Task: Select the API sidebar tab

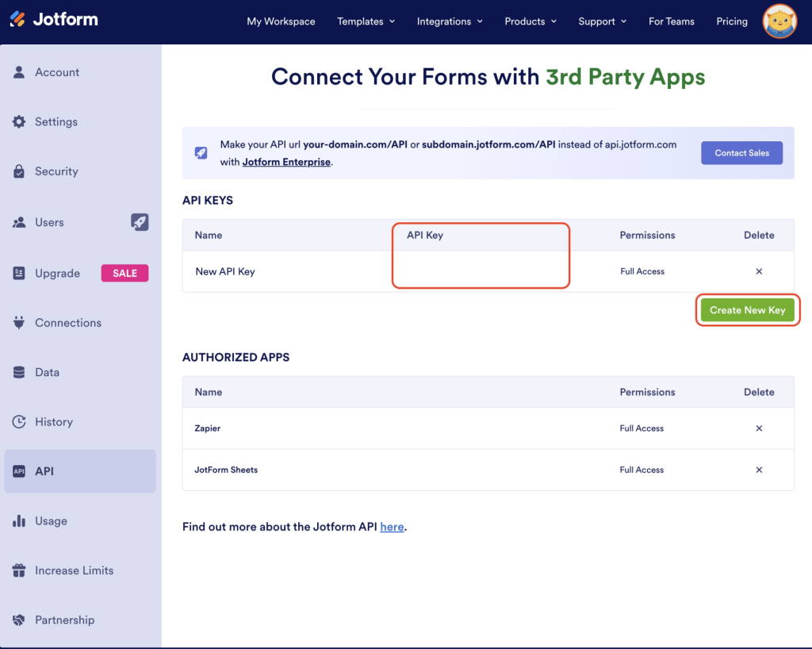Action: 80,471
